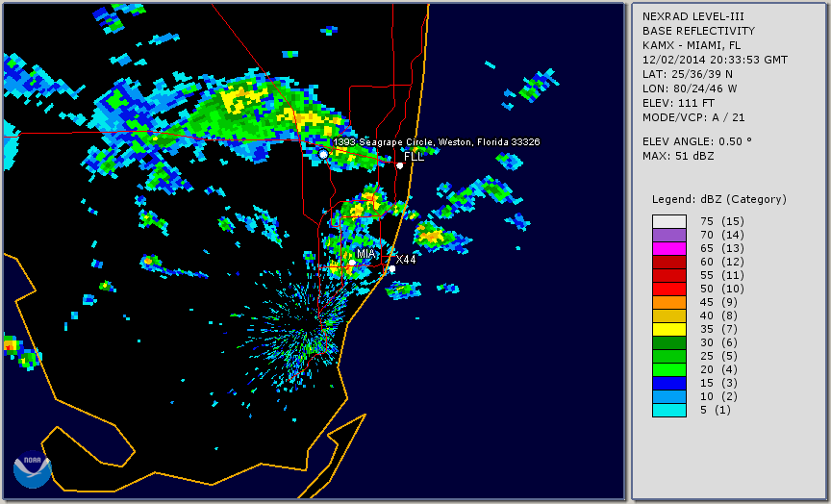Click the MIA airport marker dot

pyautogui.click(x=352, y=263)
